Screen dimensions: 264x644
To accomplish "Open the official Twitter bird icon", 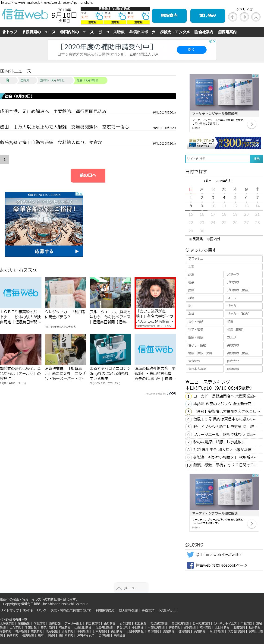I will click(190, 555).
